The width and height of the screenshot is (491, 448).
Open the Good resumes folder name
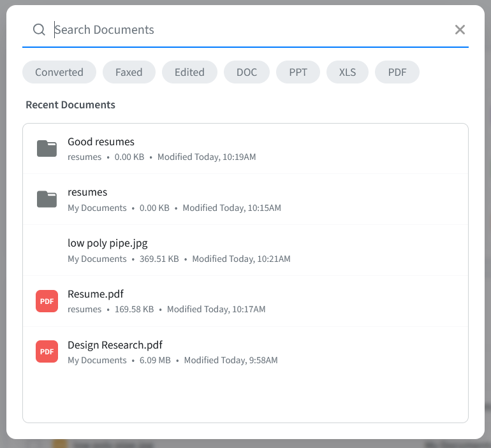(x=101, y=141)
